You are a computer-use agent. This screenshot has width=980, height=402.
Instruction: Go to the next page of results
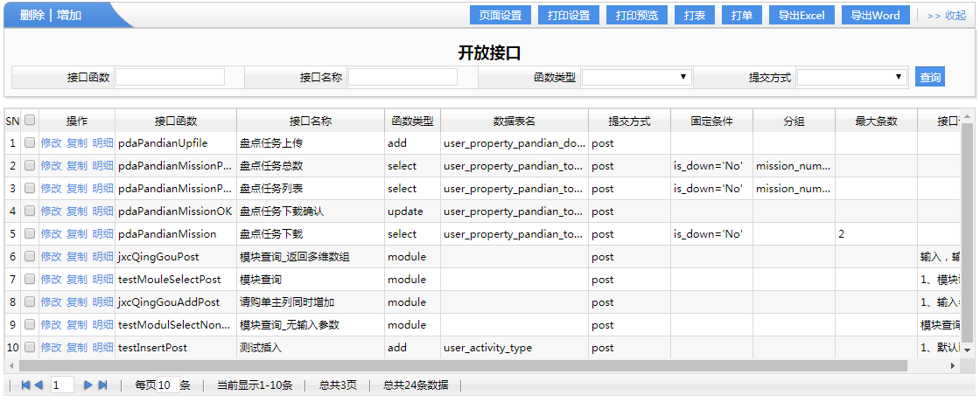[88, 385]
